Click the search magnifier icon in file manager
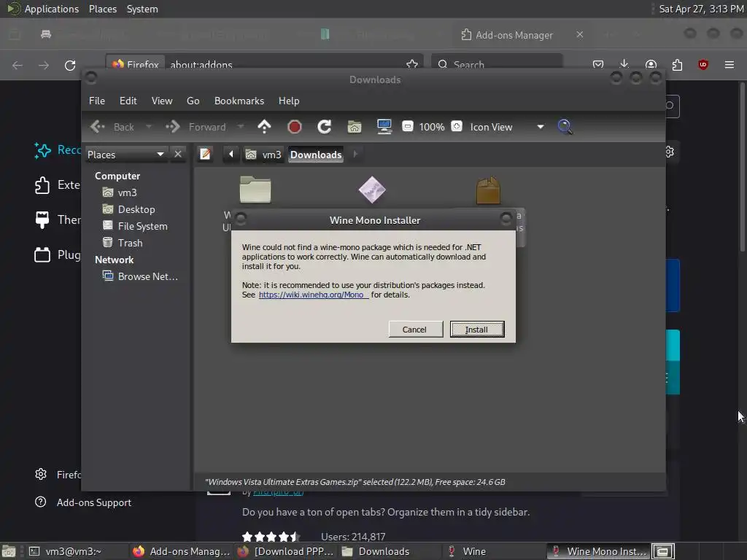Image resolution: width=747 pixels, height=560 pixels. click(x=565, y=127)
